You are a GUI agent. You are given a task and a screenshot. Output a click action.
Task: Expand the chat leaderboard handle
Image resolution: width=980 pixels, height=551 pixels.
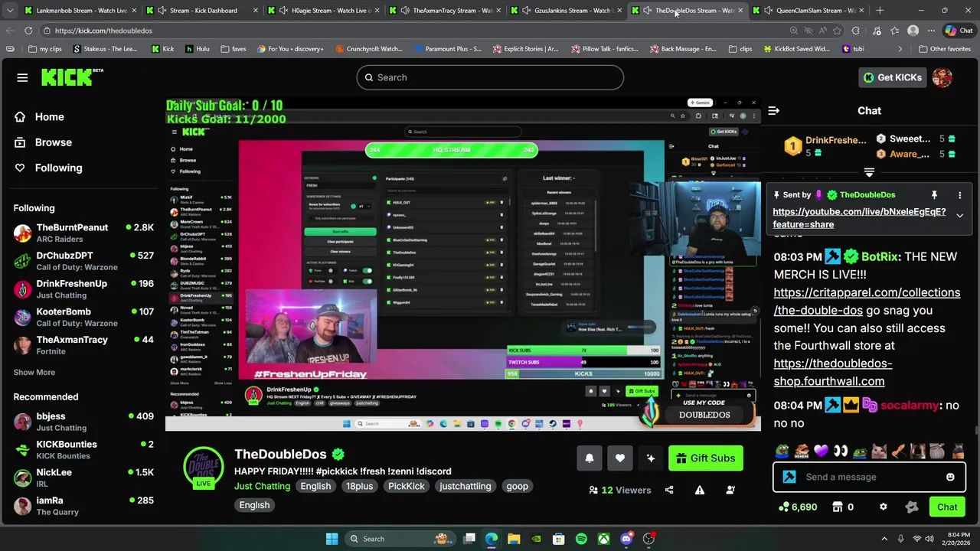[x=869, y=173]
